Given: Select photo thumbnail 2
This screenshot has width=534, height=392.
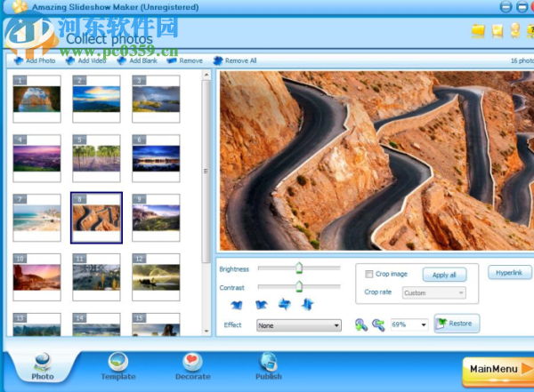Looking at the screenshot, I should tap(96, 99).
